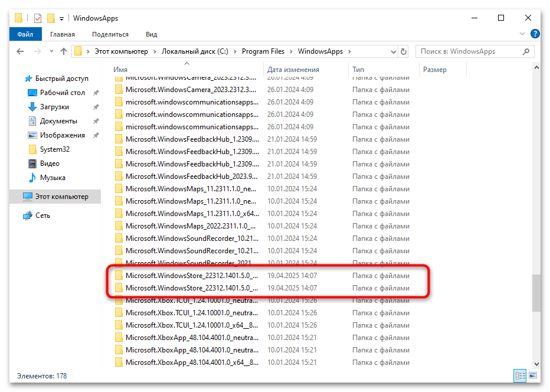Open Explorer help question mark
550x392 pixels.
[x=535, y=34]
